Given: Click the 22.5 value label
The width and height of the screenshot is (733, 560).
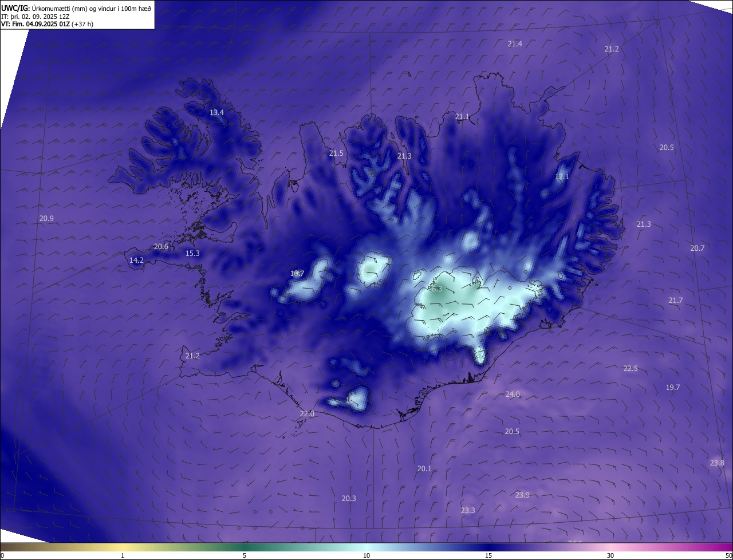Looking at the screenshot, I should (x=630, y=368).
